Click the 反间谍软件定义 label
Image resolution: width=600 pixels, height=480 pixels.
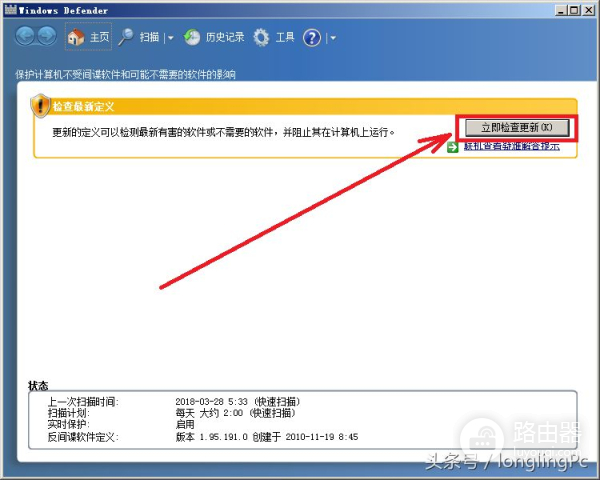[83, 437]
